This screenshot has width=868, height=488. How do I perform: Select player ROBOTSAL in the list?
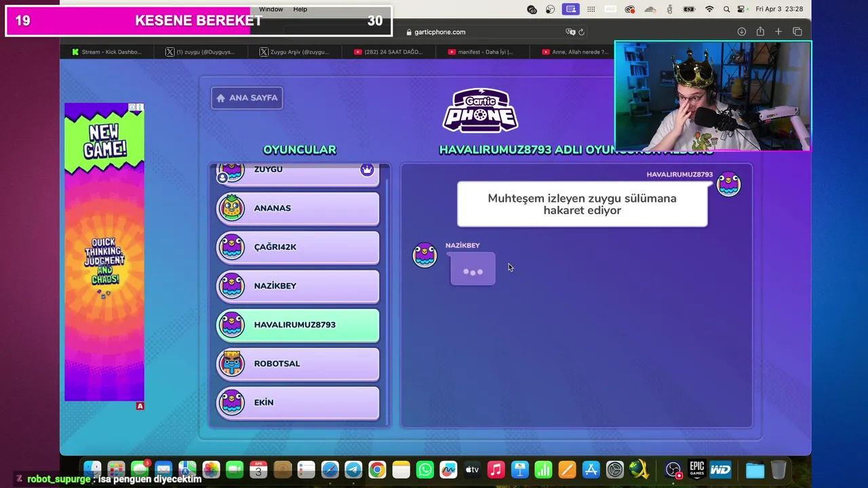298,363
